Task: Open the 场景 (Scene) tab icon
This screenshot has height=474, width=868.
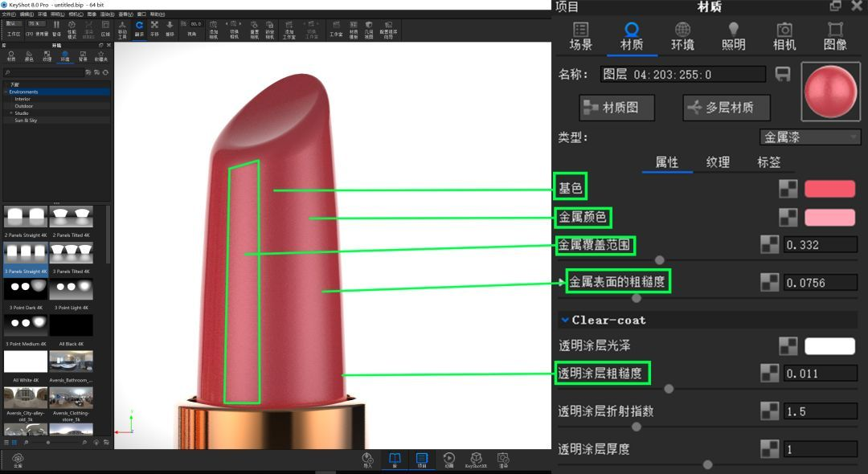Action: point(580,36)
